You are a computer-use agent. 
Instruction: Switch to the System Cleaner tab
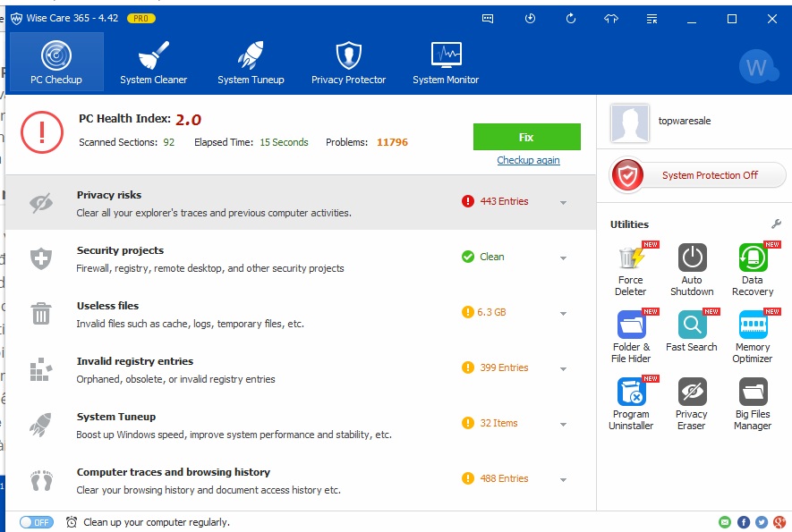[154, 63]
